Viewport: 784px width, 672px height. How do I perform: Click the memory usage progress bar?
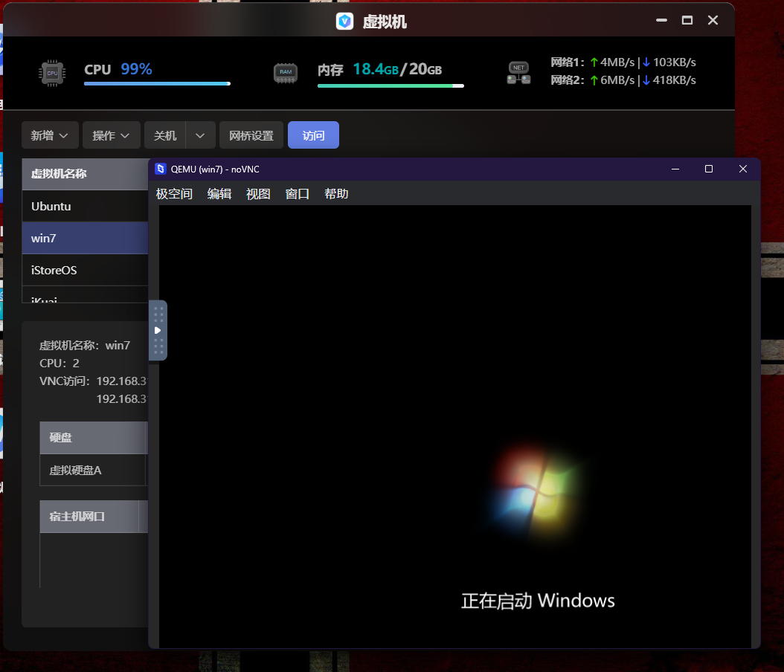391,86
